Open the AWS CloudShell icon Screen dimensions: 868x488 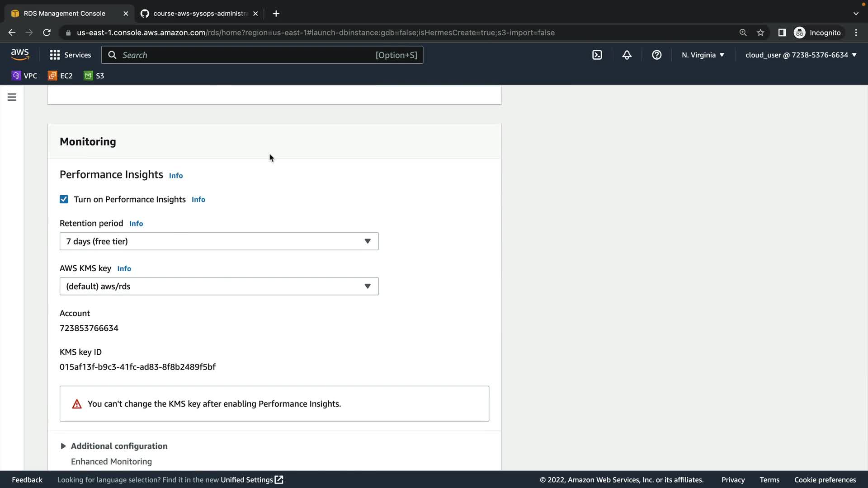pyautogui.click(x=597, y=55)
